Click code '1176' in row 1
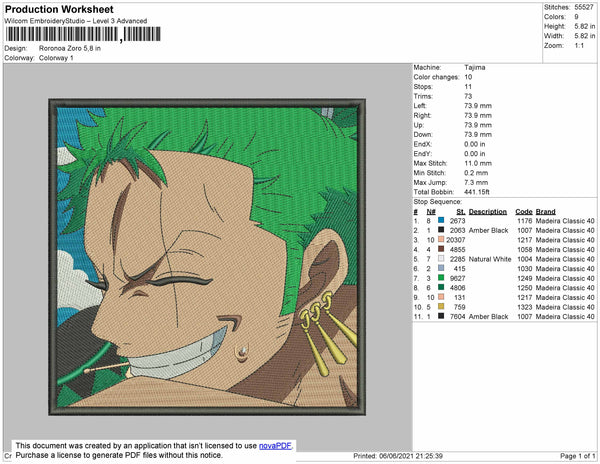The width and height of the screenshot is (600, 464). click(x=525, y=221)
